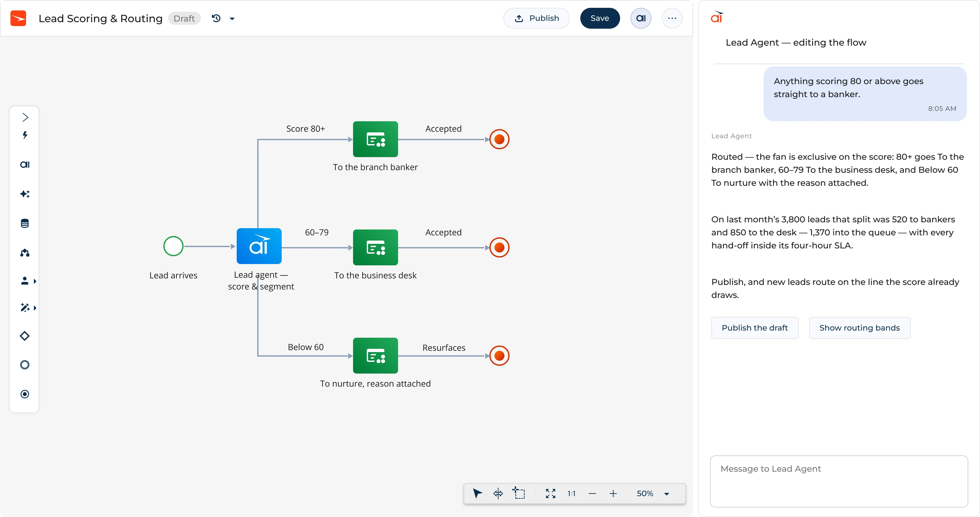Viewport: 980px width, 517px height.
Task: Zoom in with the plus button
Action: tap(613, 494)
